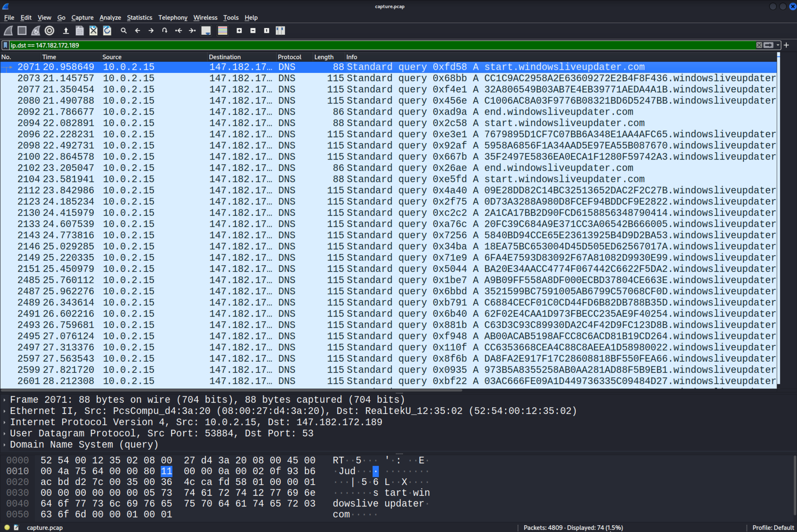797x532 pixels.
Task: Select packet 2485 at time 25.760112
Action: pyautogui.click(x=388, y=280)
